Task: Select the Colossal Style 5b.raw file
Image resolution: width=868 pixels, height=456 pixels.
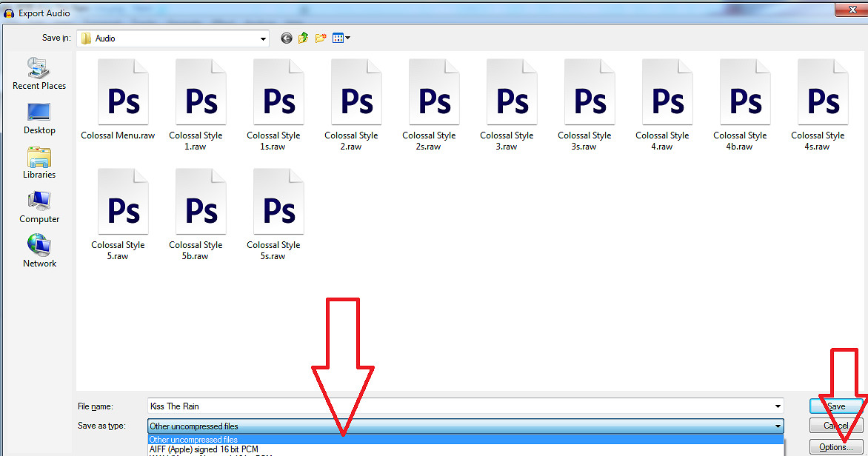Action: coord(201,215)
